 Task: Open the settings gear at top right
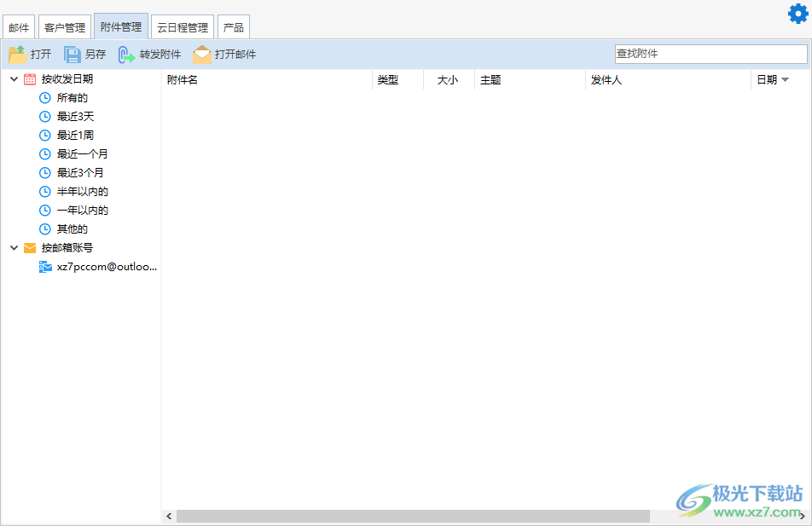799,14
